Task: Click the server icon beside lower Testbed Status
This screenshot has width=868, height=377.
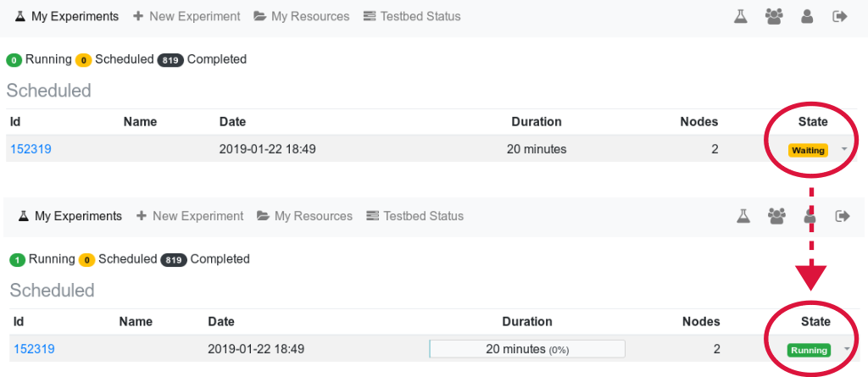Action: [373, 216]
